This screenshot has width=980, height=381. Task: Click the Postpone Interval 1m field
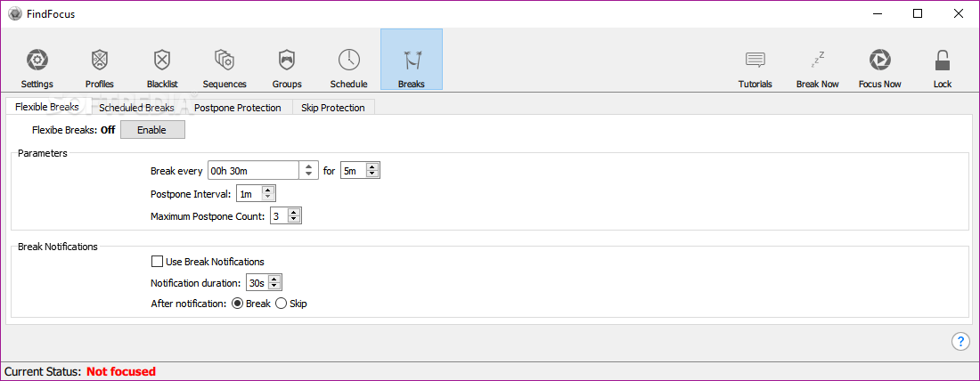[250, 194]
